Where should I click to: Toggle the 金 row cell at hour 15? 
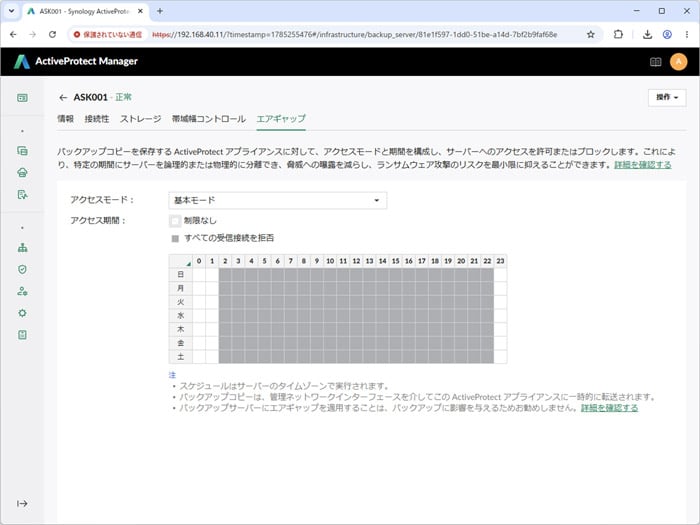tap(396, 343)
